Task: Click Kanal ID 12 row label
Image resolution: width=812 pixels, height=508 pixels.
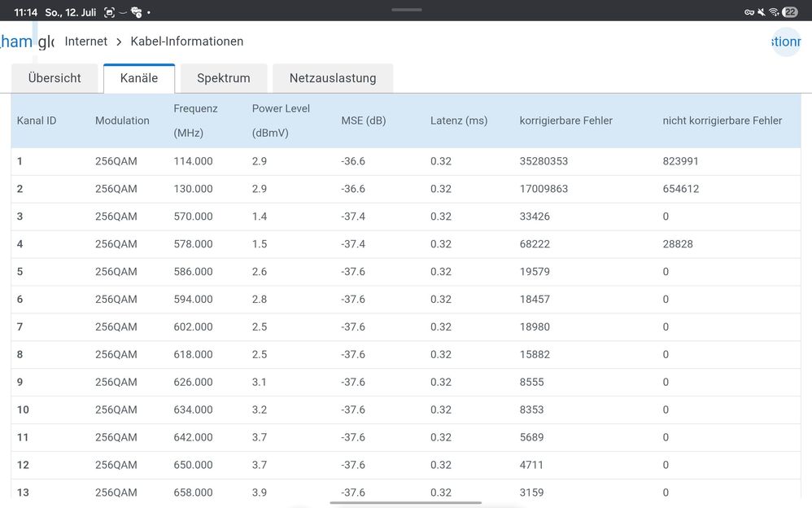Action: coord(23,465)
